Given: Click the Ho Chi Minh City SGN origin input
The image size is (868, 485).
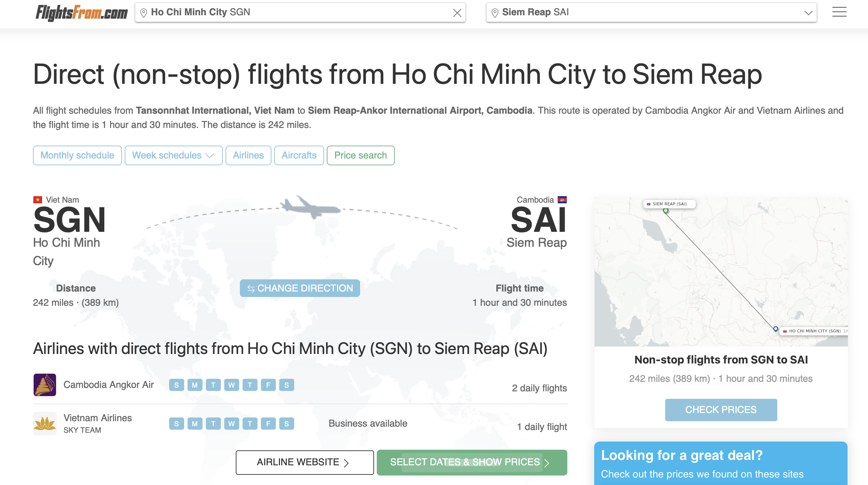Looking at the screenshot, I should point(300,13).
